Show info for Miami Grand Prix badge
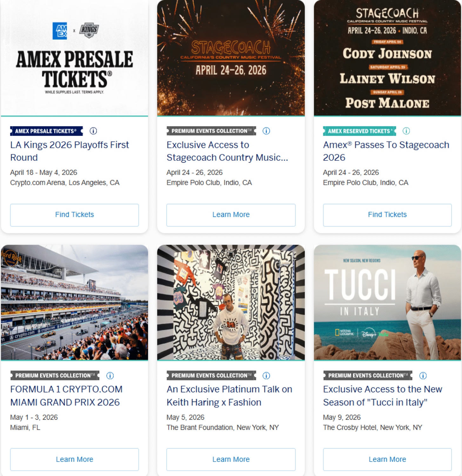This screenshot has height=476, width=462. pyautogui.click(x=110, y=375)
